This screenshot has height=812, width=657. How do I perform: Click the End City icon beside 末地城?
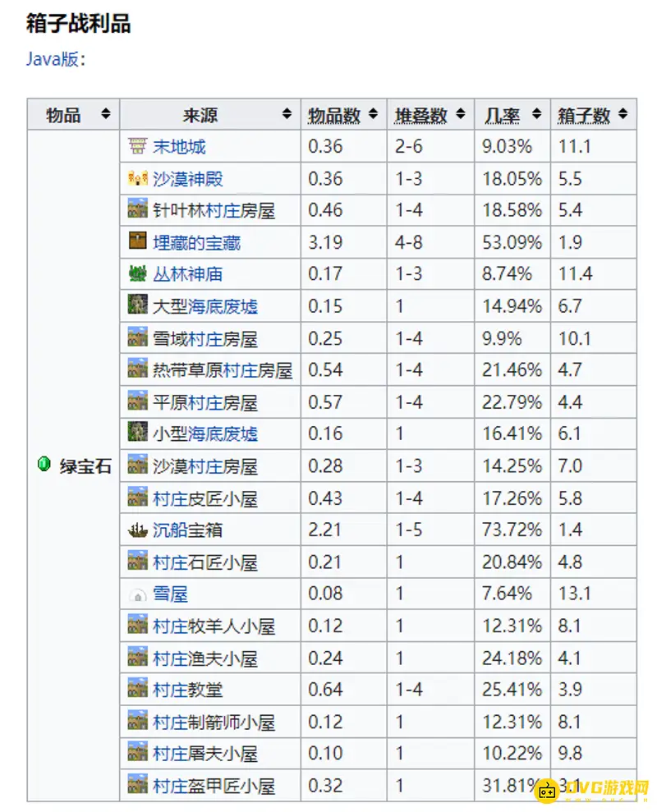[138, 146]
